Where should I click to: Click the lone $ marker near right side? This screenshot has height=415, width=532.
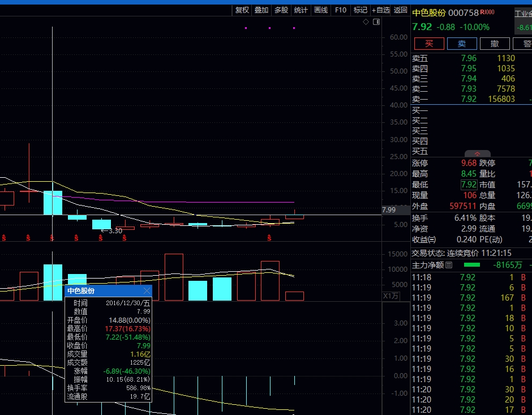[269, 238]
